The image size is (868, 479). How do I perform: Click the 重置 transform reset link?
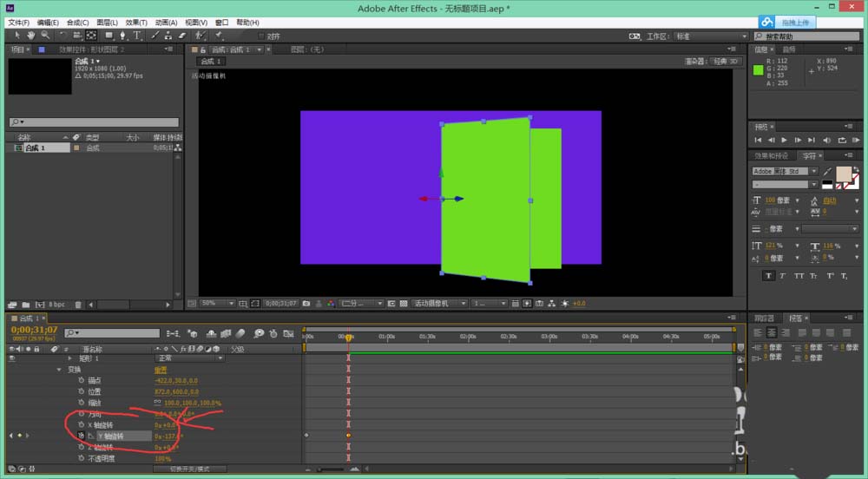161,369
